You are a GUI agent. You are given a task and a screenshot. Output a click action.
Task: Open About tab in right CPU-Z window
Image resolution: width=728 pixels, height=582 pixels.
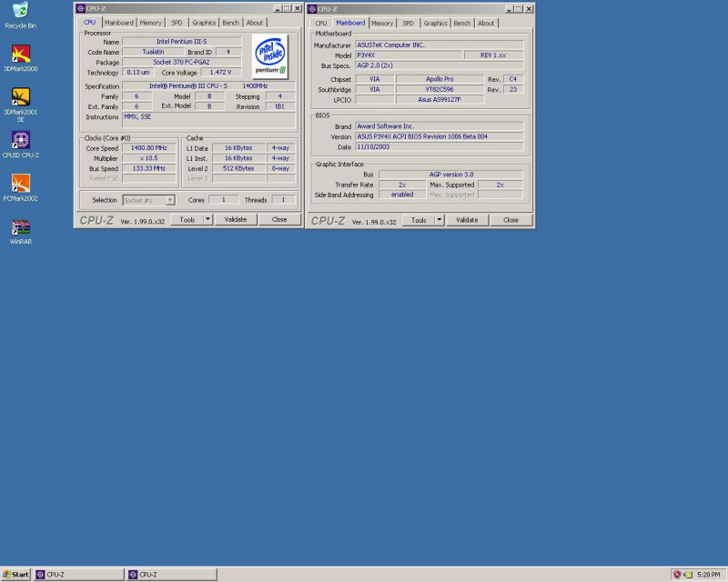[x=487, y=23]
